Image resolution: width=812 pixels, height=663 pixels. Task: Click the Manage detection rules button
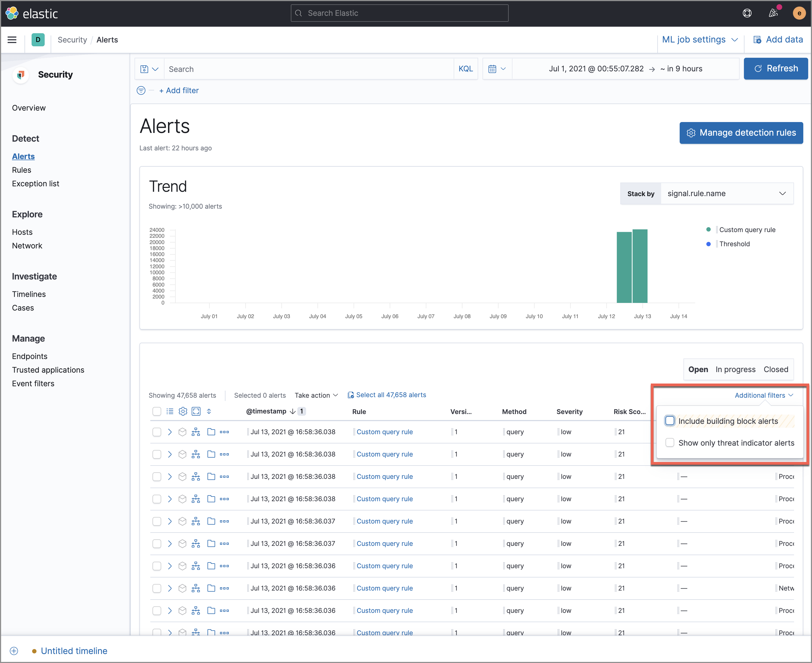(x=740, y=132)
